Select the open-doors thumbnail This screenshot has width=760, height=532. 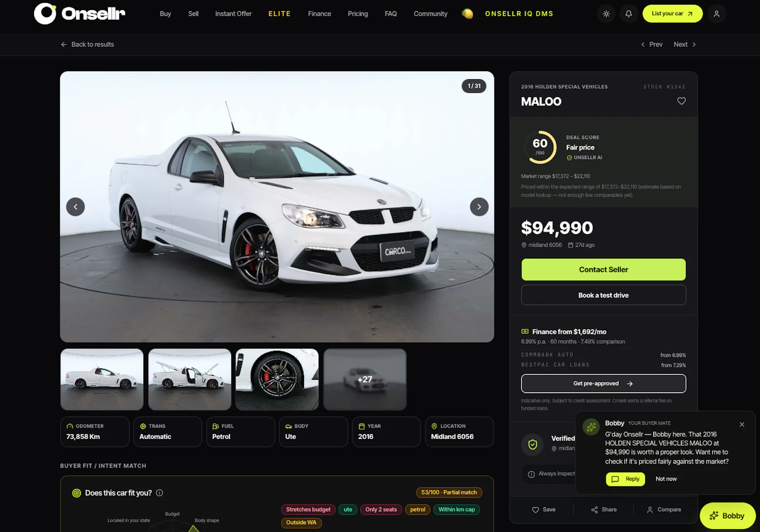190,379
